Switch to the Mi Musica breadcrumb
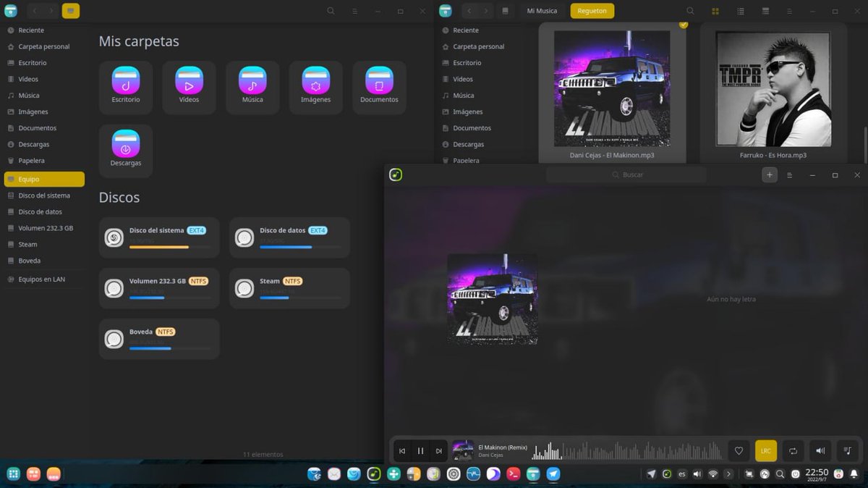Viewport: 868px width, 488px height. pyautogui.click(x=542, y=11)
